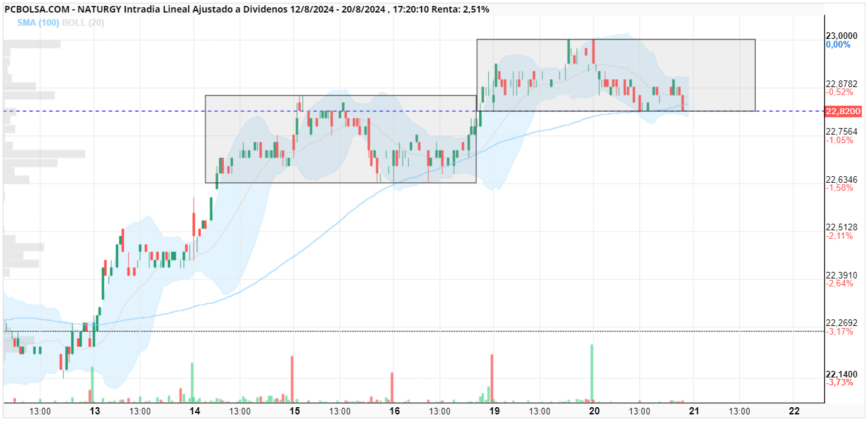Click the -1,05% percentage label
Image resolution: width=868 pixels, height=421 pixels.
tap(840, 140)
